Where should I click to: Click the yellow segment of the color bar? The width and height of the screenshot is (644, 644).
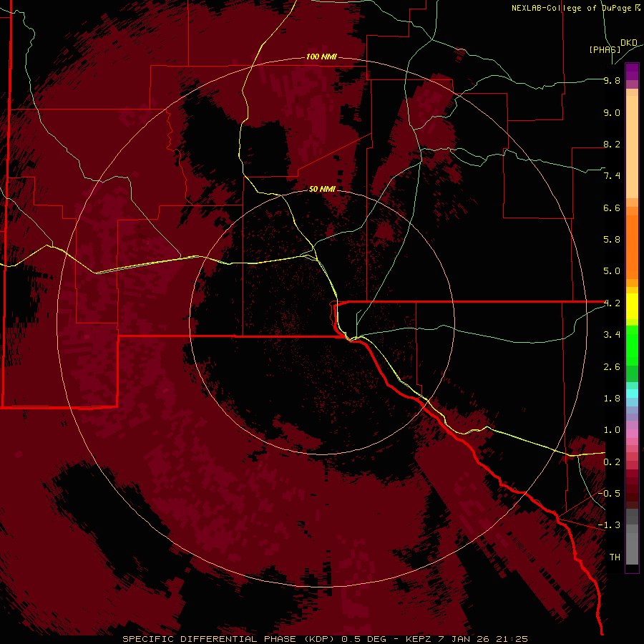tap(632, 306)
